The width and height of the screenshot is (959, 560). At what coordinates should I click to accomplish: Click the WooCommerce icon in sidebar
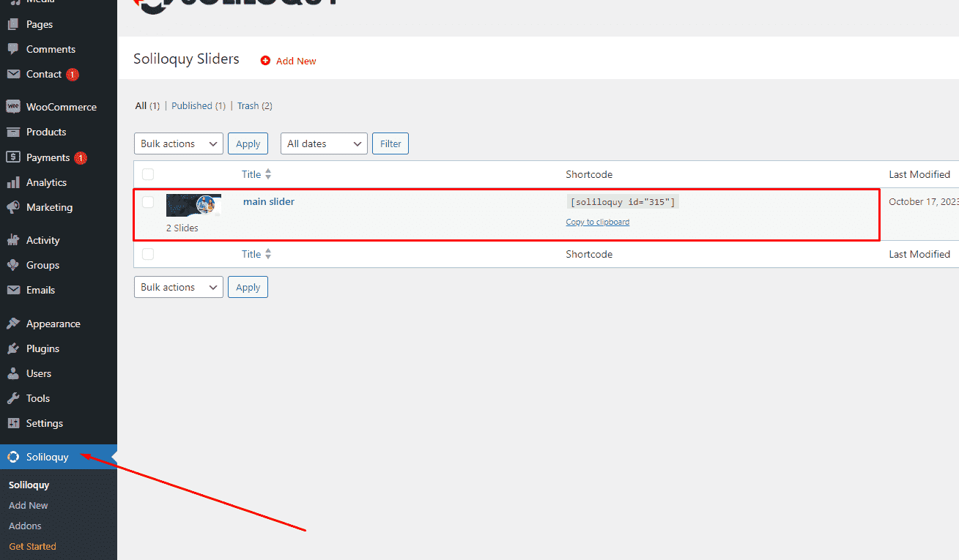[x=12, y=107]
